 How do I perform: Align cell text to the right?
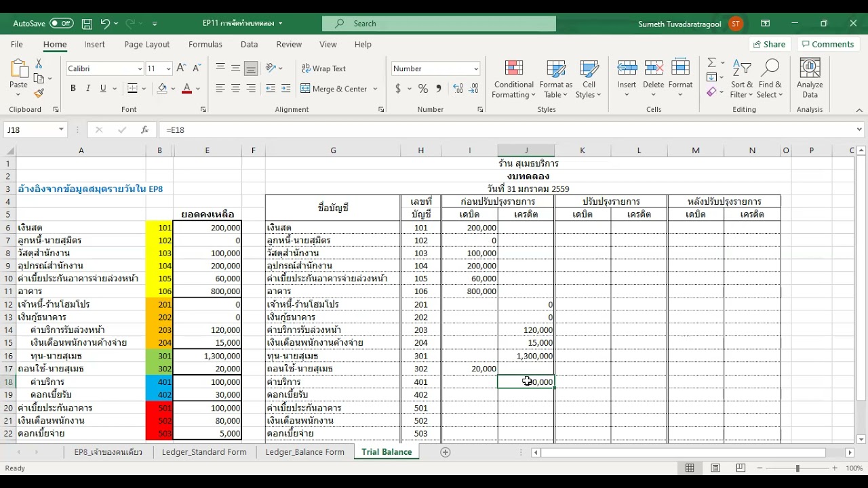click(251, 89)
